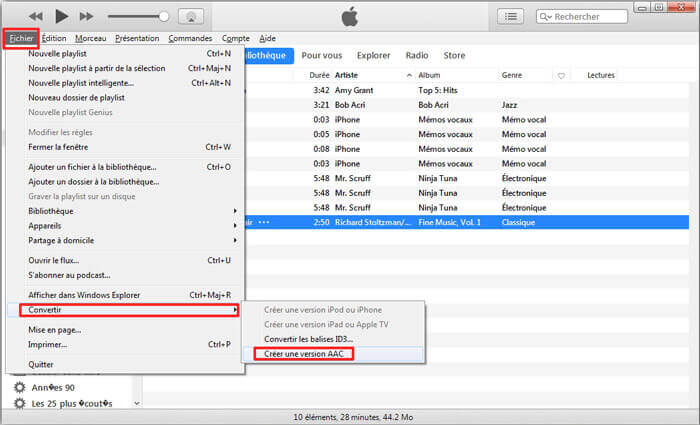Adjust the volume slider knob
The image size is (700, 425).
[164, 16]
